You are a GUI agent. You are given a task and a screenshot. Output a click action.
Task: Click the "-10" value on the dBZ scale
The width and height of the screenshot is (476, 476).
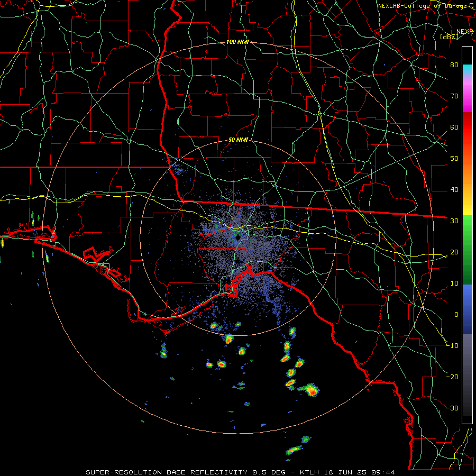452,346
